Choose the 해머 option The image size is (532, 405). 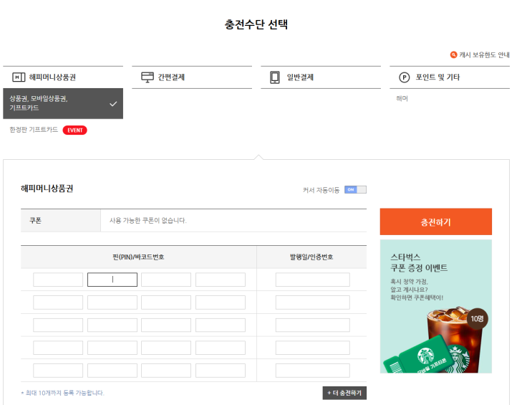(402, 98)
